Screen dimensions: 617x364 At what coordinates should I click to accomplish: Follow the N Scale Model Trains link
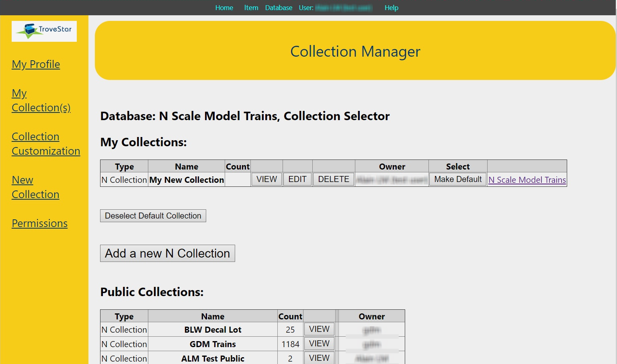pyautogui.click(x=527, y=180)
